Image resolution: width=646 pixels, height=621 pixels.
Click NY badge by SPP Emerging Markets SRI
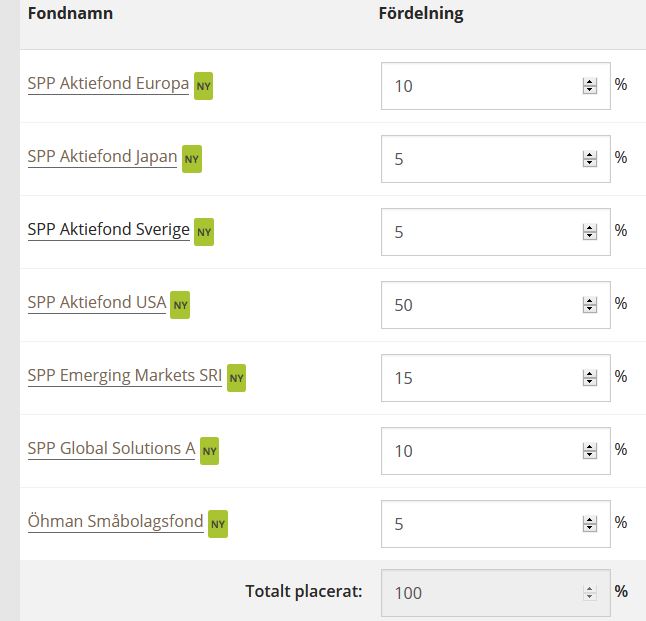pyautogui.click(x=236, y=378)
